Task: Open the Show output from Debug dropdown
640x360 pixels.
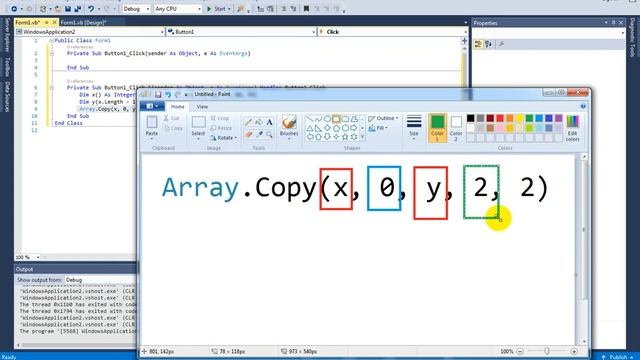Action: coord(100,280)
